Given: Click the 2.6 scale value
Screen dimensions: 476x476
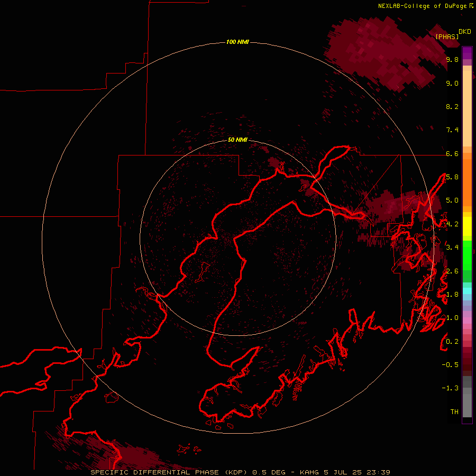Looking at the screenshot, I should pos(452,271).
